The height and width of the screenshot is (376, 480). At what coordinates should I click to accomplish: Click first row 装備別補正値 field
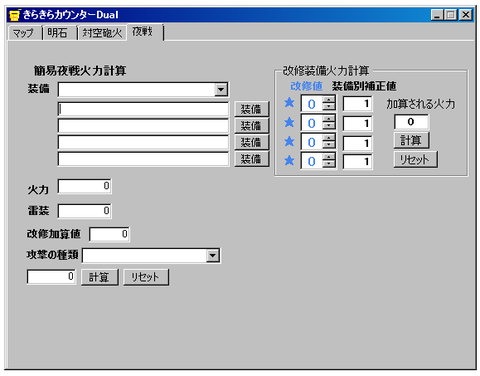pos(357,104)
